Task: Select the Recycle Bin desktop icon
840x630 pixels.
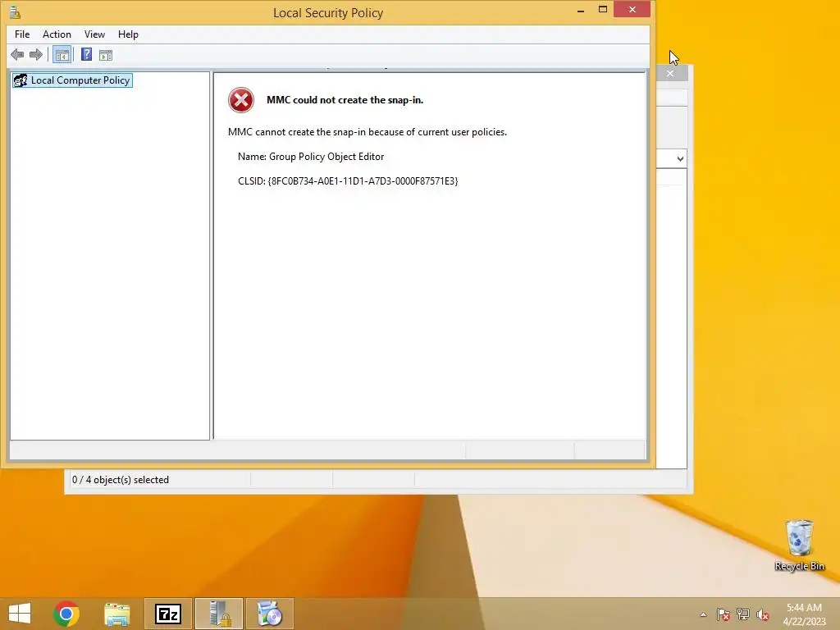Action: pyautogui.click(x=799, y=546)
